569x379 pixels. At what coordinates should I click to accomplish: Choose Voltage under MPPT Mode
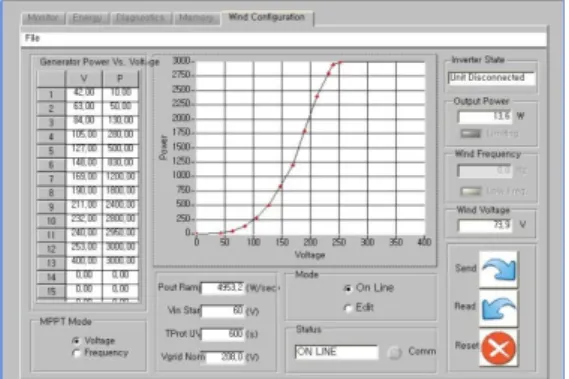pos(76,341)
